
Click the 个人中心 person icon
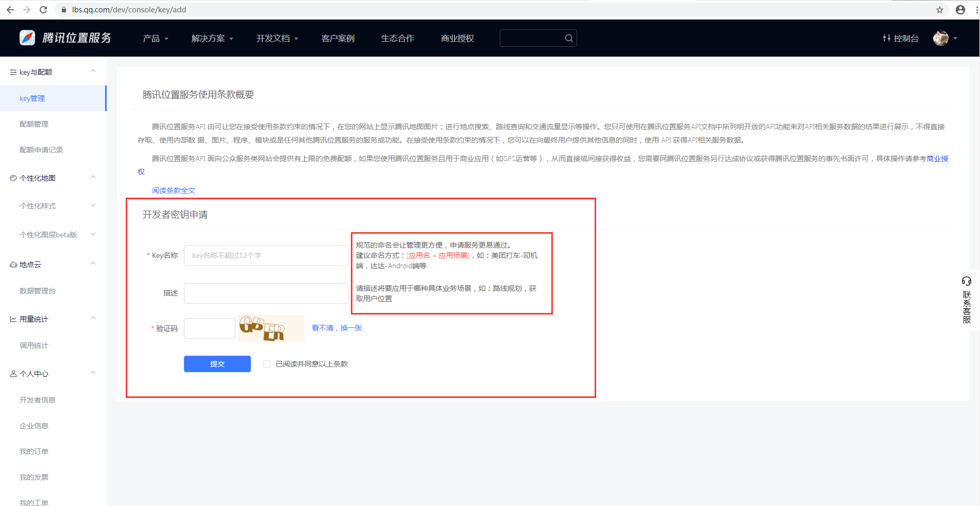click(13, 373)
